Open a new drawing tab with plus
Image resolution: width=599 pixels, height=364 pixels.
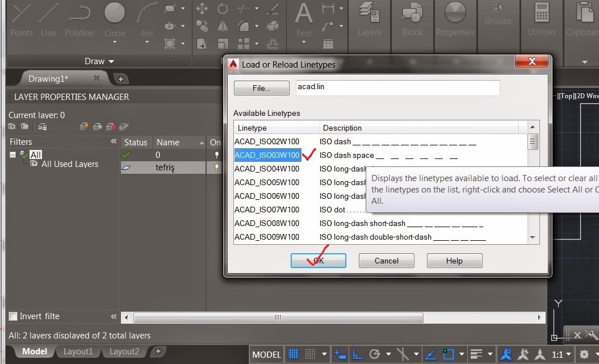coord(121,79)
